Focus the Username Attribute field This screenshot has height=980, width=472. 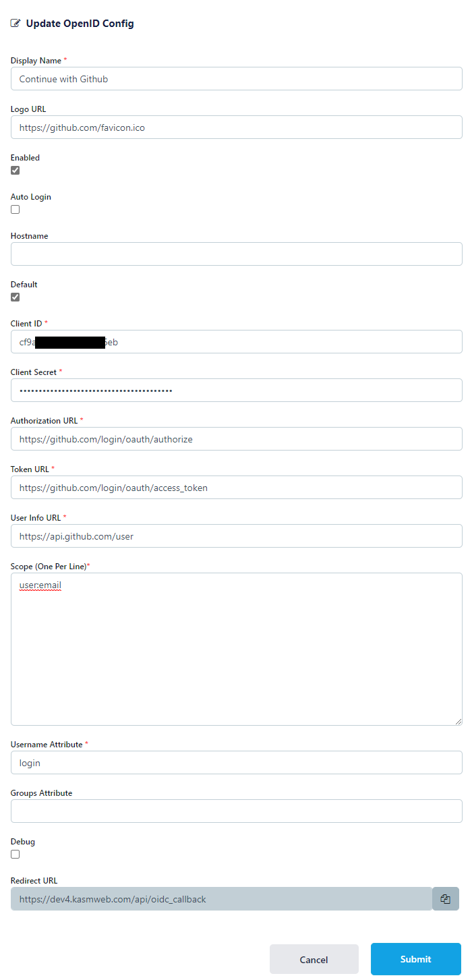click(236, 763)
